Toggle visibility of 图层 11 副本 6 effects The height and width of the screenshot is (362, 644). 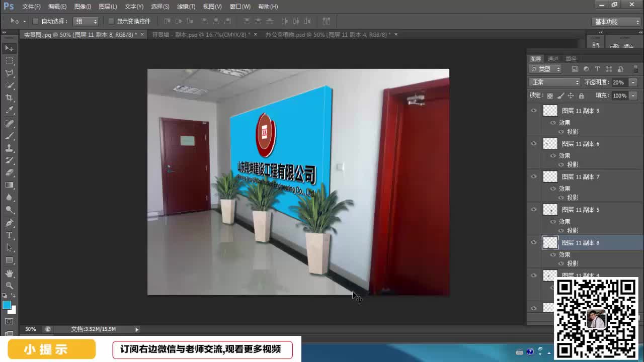click(553, 155)
